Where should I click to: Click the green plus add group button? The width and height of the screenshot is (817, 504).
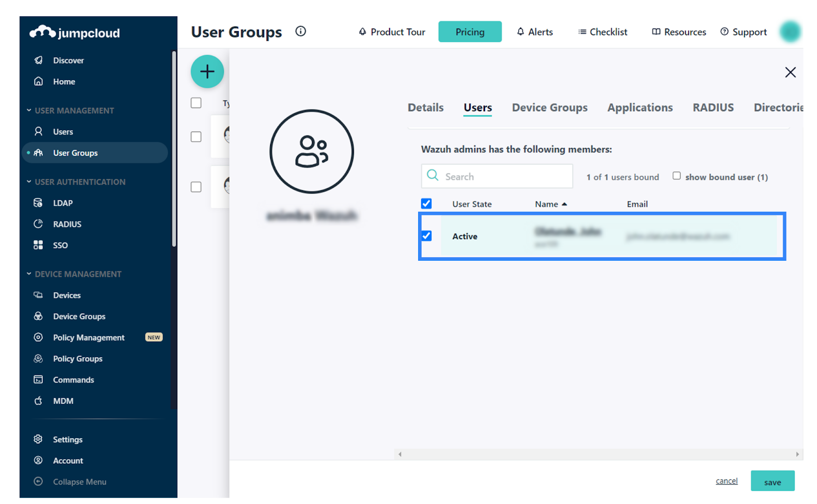[x=207, y=71]
